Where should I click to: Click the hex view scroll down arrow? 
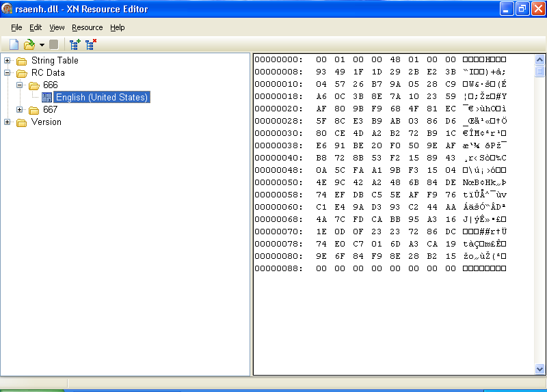pyautogui.click(x=539, y=369)
